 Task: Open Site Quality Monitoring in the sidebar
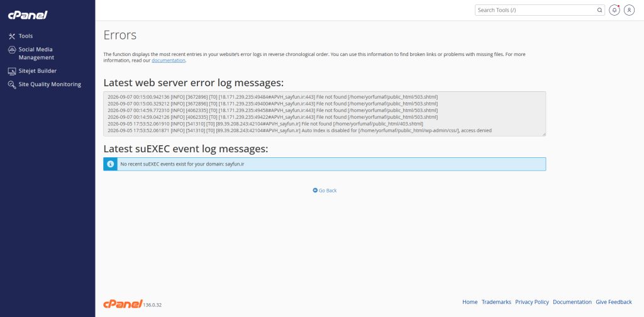50,84
